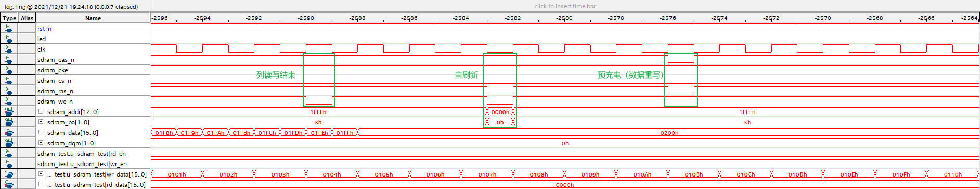Click the 0000h value in sdram_addr waveform
Image resolution: width=980 pixels, height=189 pixels.
coord(500,112)
